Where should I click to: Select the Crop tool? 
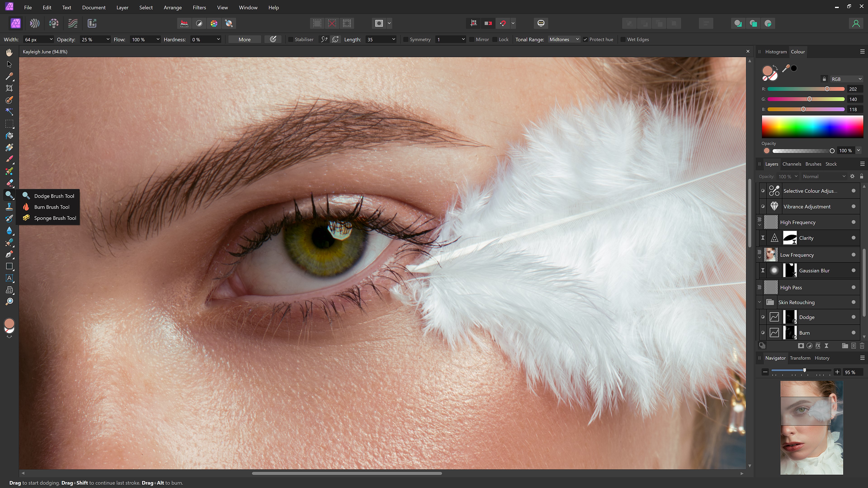point(9,88)
